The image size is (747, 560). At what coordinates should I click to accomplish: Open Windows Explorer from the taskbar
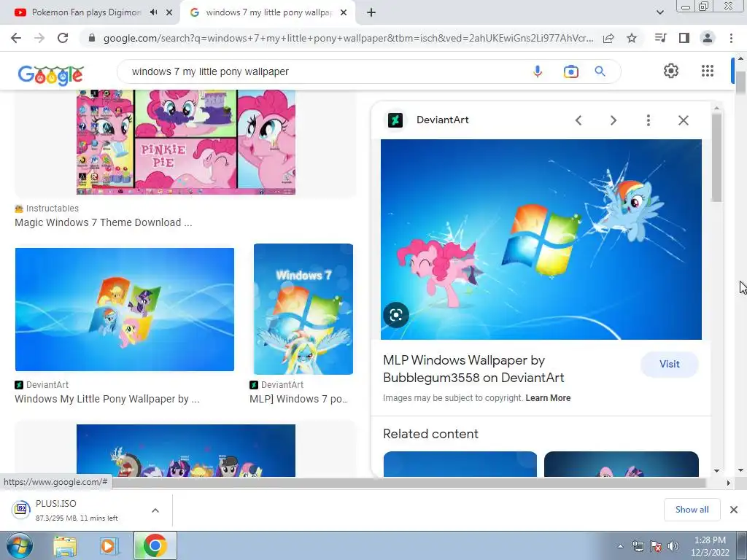(65, 546)
